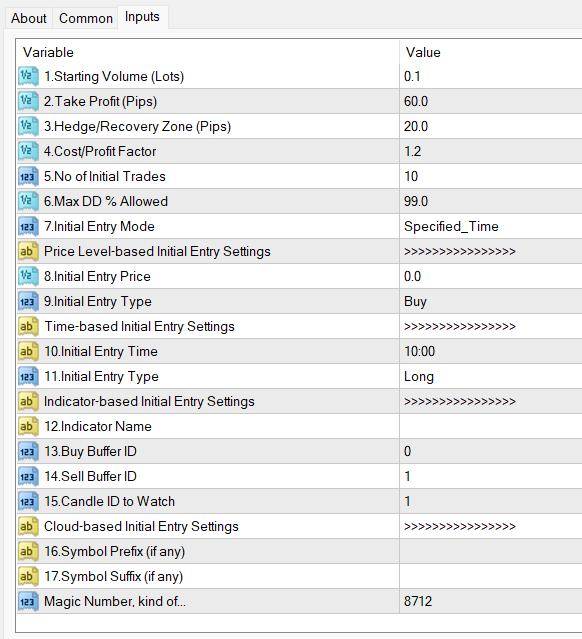Click the empty value field for 12.Indicator Name
The width and height of the screenshot is (582, 639).
[491, 426]
